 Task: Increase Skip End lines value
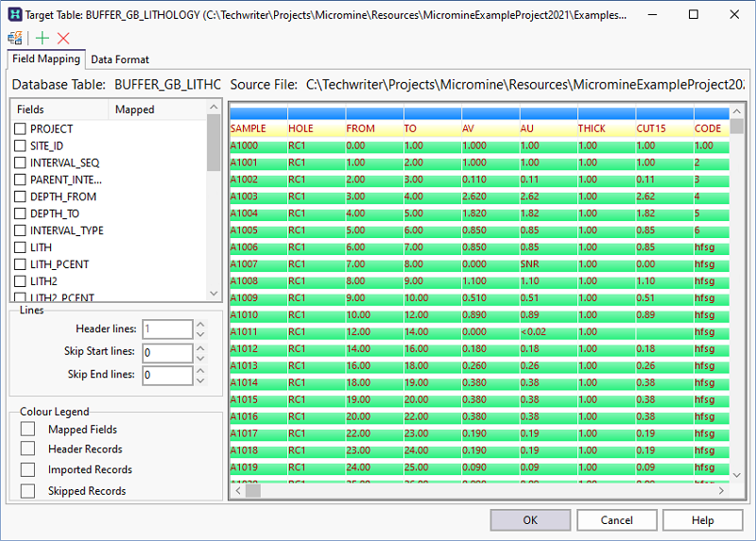click(x=201, y=370)
